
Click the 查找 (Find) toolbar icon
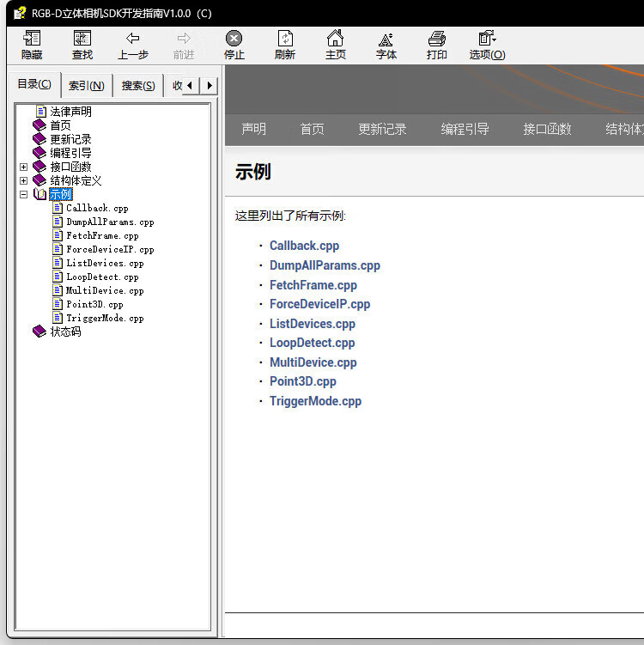[x=82, y=39]
